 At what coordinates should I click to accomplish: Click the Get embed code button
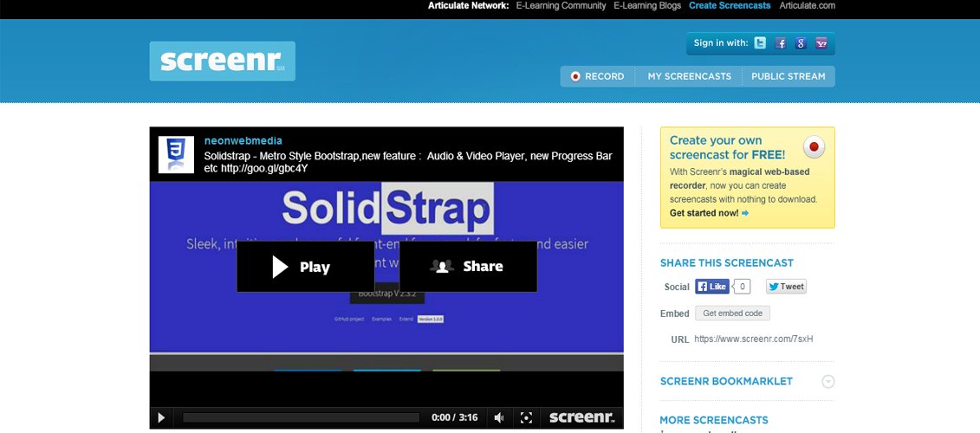[x=732, y=313]
